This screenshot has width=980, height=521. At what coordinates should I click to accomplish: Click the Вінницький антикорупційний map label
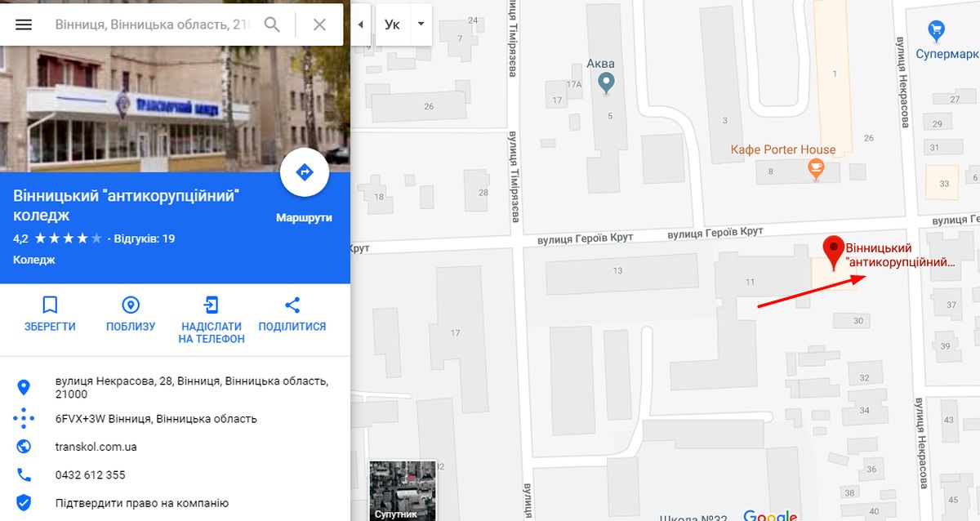click(900, 255)
